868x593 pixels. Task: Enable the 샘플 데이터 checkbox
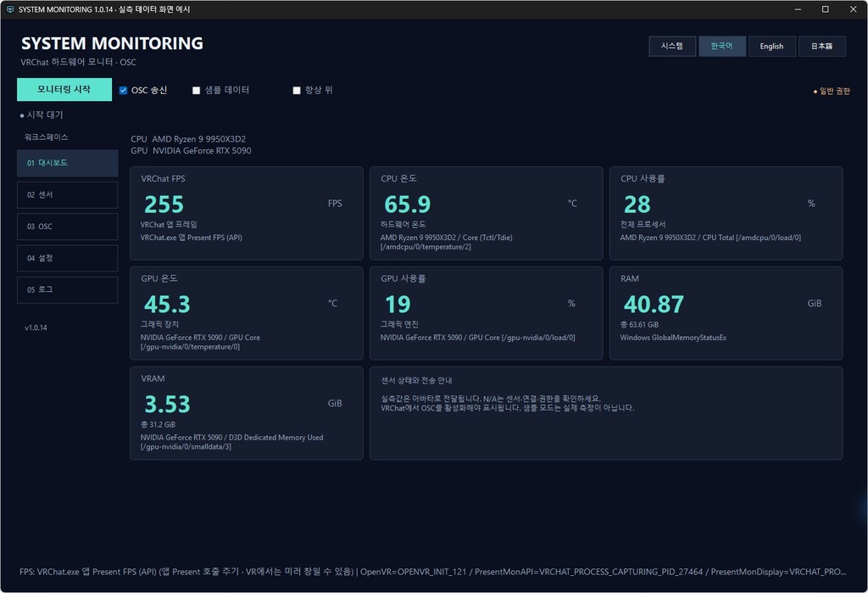[x=196, y=90]
